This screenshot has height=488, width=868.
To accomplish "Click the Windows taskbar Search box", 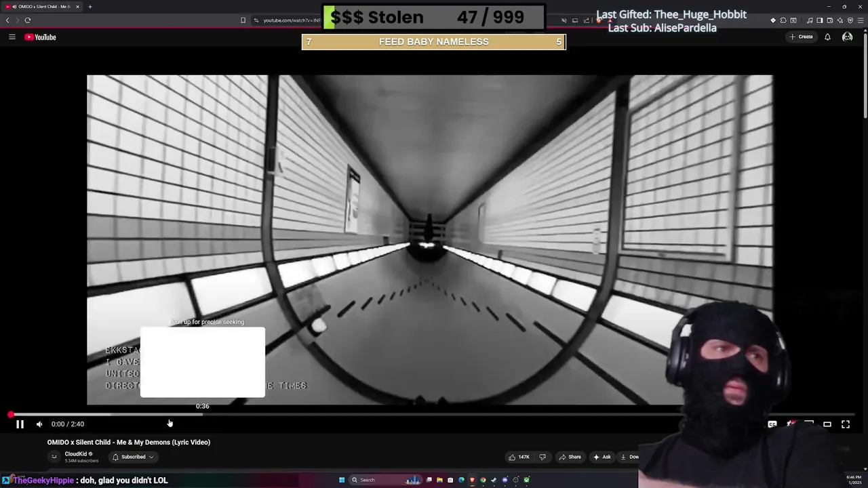I will [385, 480].
